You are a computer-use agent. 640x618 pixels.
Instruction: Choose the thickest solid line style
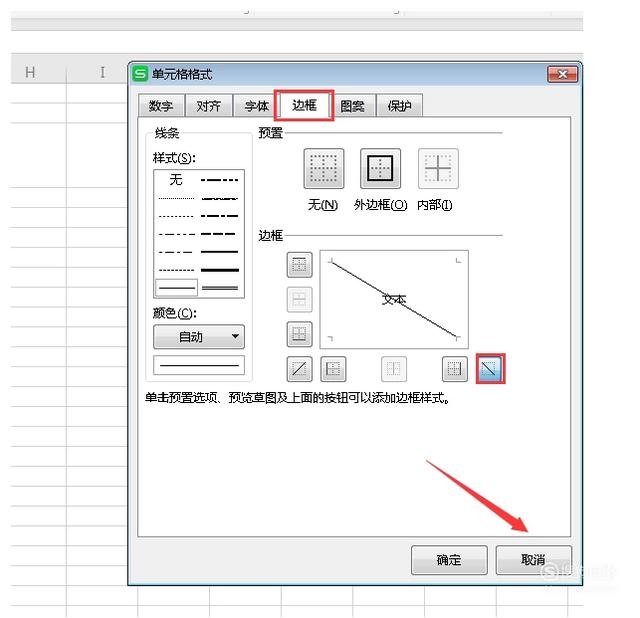coord(220,270)
